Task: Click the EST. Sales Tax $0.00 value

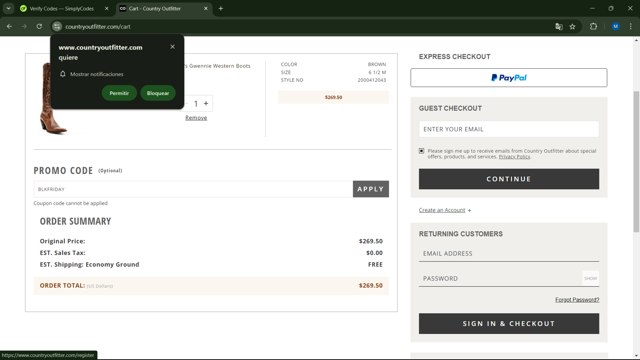Action: (x=374, y=253)
